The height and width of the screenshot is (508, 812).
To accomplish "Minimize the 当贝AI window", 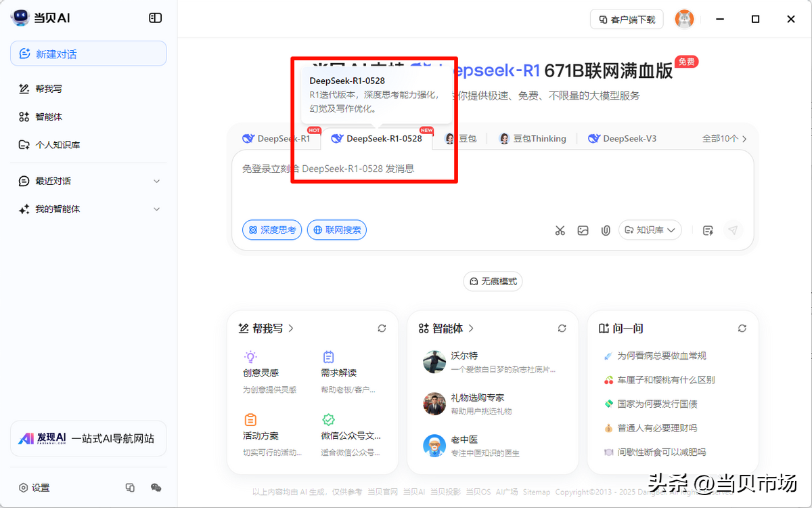I will tap(720, 19).
